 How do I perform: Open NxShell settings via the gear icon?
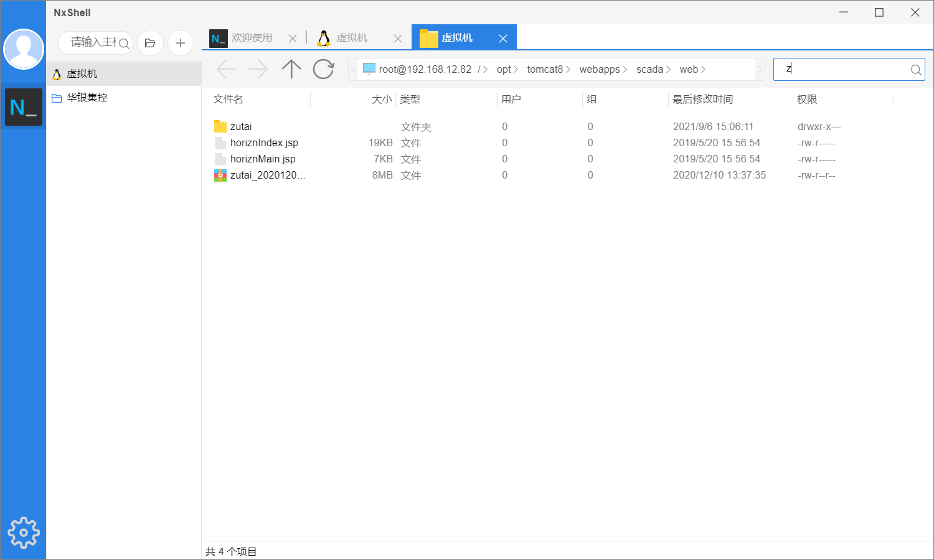click(23, 533)
